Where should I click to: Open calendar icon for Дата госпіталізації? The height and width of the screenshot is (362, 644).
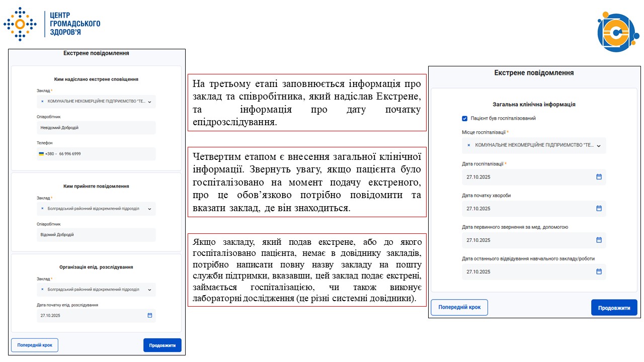click(x=598, y=176)
